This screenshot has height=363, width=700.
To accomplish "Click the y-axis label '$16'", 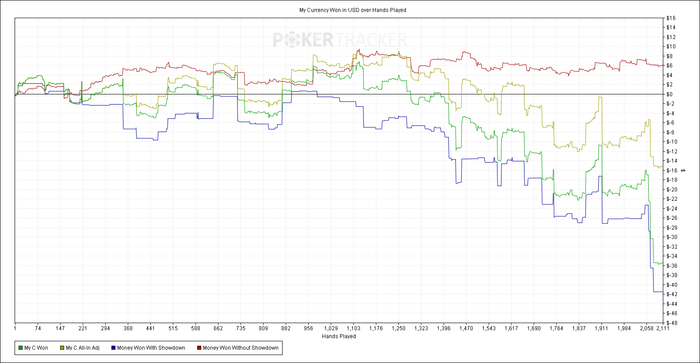I will [x=671, y=18].
